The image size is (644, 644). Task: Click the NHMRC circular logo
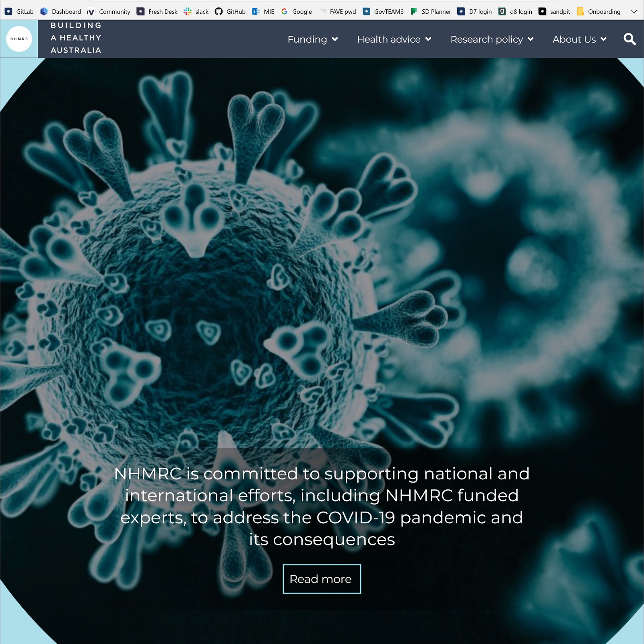(19, 39)
